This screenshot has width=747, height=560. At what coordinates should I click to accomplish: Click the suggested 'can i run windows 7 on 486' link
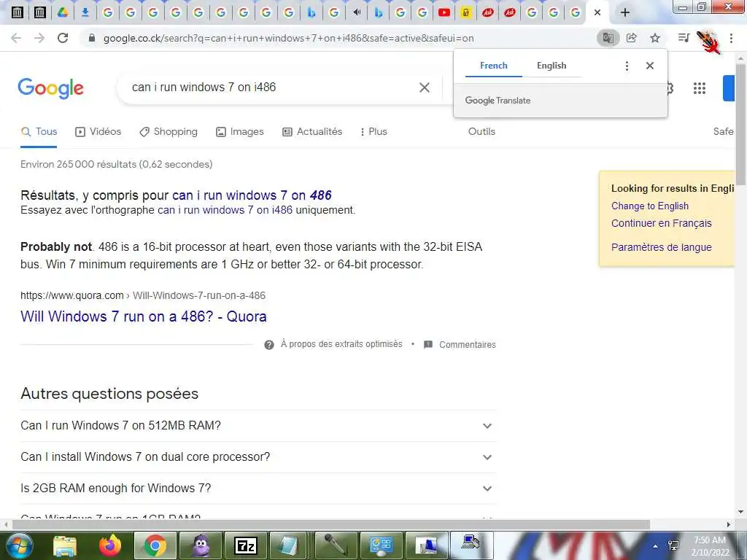coord(252,195)
